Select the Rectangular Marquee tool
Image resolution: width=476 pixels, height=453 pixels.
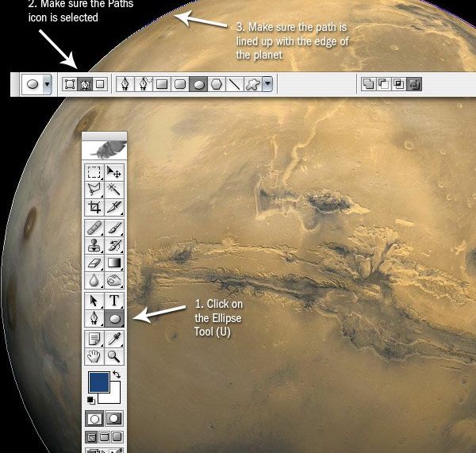pyautogui.click(x=94, y=172)
